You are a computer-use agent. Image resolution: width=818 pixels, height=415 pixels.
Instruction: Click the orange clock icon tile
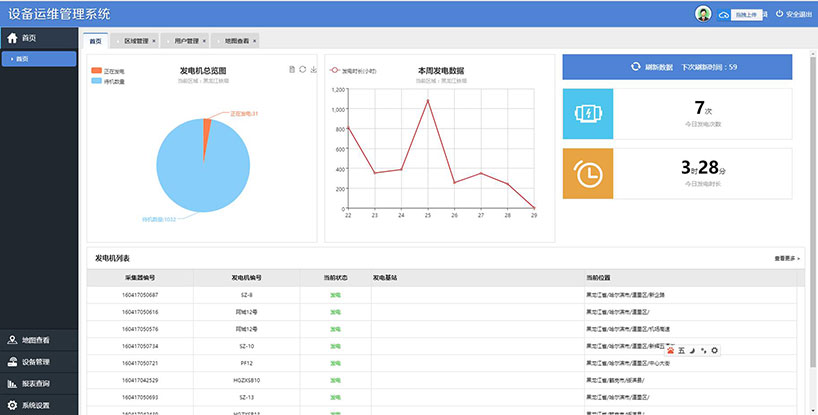point(587,173)
